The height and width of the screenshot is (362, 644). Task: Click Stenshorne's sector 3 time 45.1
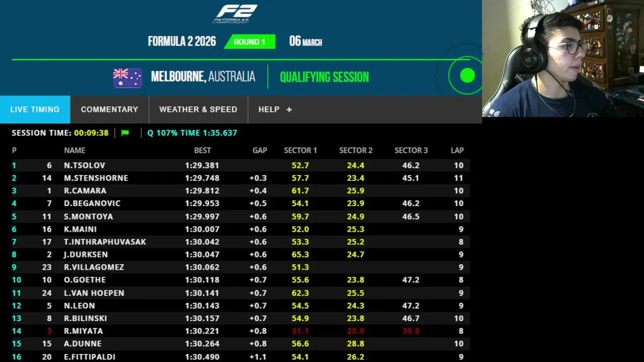[411, 178]
